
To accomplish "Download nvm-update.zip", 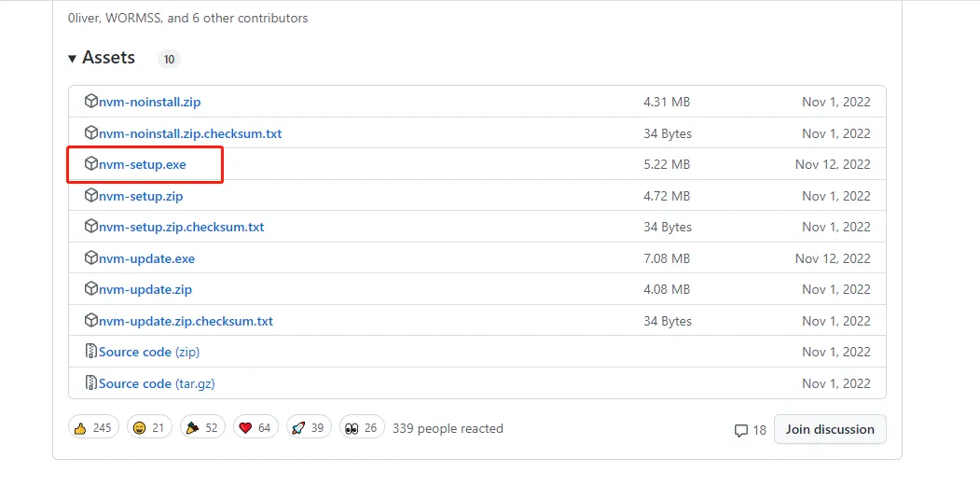I will point(145,289).
